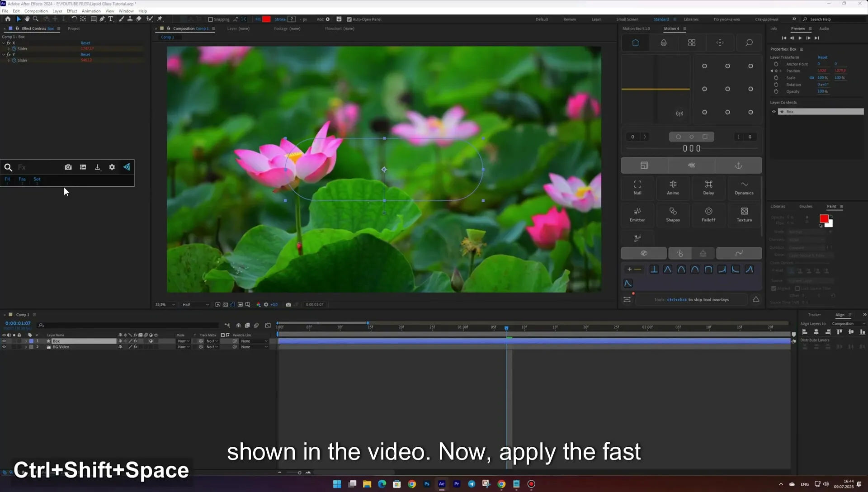Open Align Layers to Composition dropdown

pyautogui.click(x=849, y=324)
